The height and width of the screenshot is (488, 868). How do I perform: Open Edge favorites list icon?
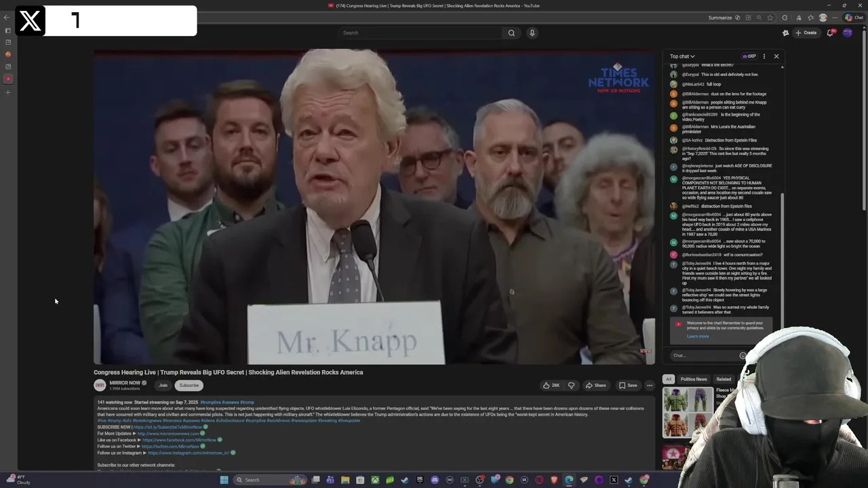click(x=810, y=18)
